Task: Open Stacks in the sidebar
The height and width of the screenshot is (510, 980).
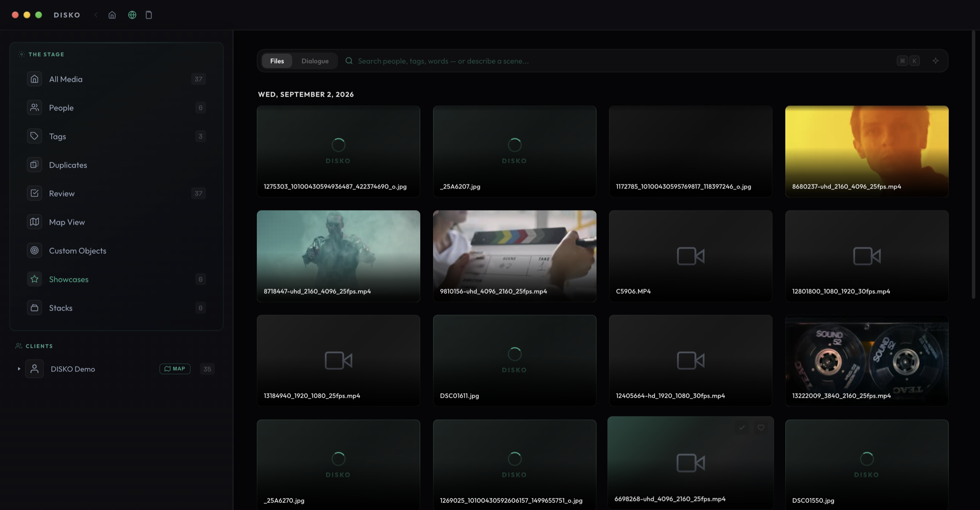Action: pos(116,308)
